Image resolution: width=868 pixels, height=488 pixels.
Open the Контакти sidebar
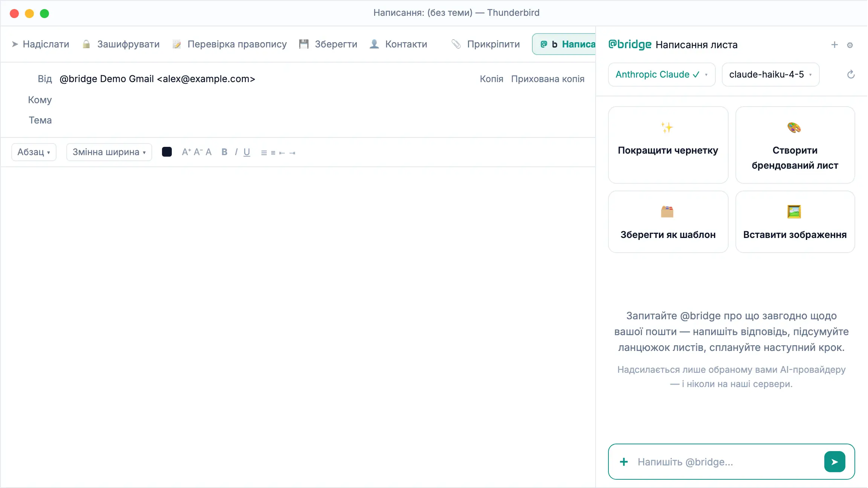398,44
